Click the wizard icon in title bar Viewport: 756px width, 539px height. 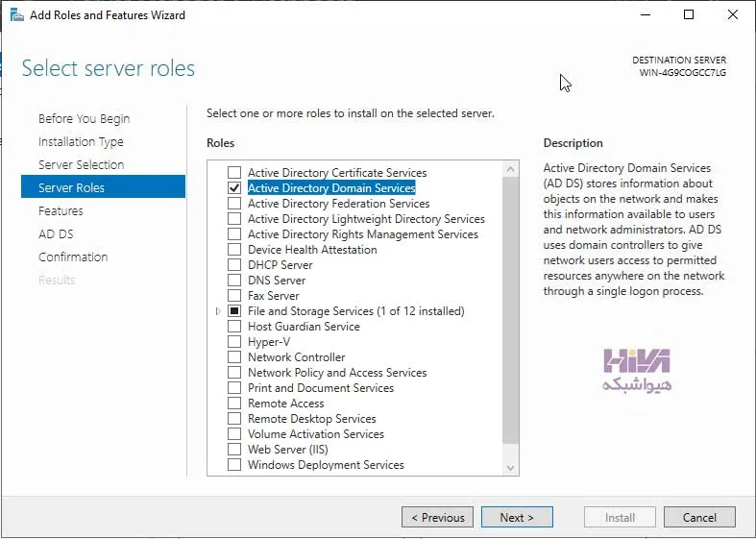(17, 15)
